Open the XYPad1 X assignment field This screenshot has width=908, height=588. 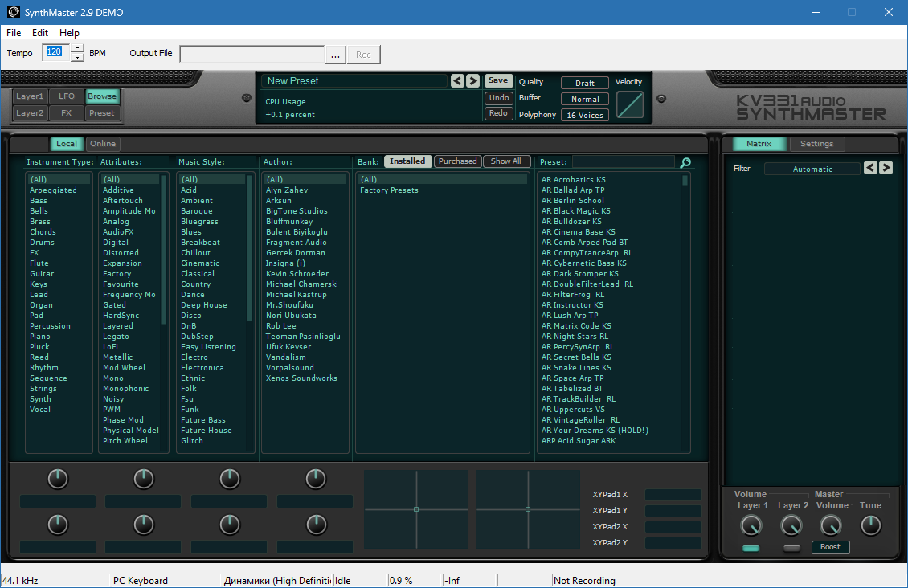(x=673, y=495)
